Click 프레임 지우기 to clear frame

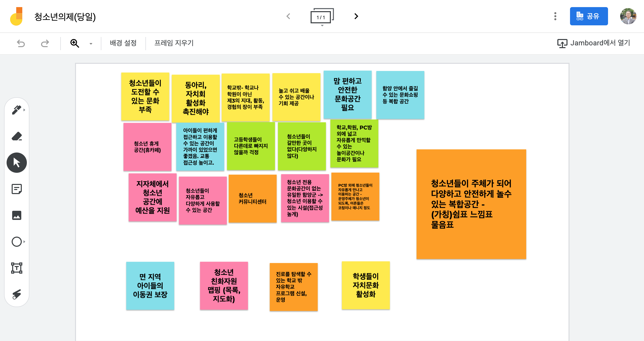coord(174,43)
